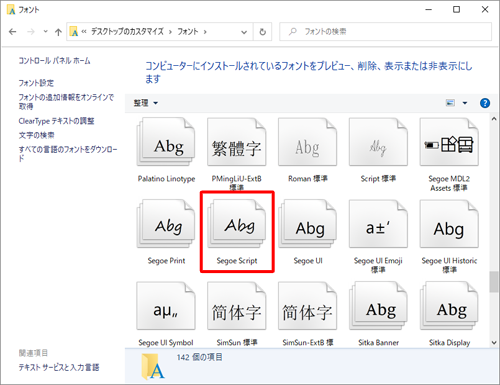Select the Segoe UI Symbol font icon
Screen dimensions: 500x385
pyautogui.click(x=166, y=306)
